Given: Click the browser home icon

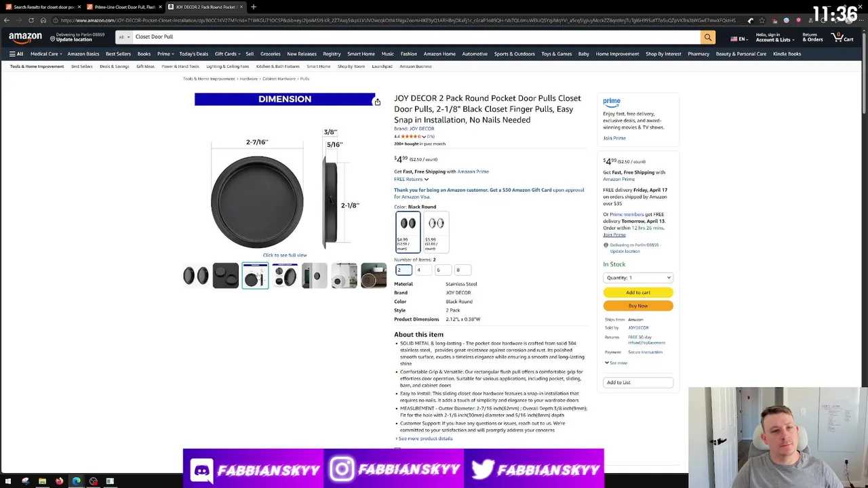Looking at the screenshot, I should click(x=43, y=20).
